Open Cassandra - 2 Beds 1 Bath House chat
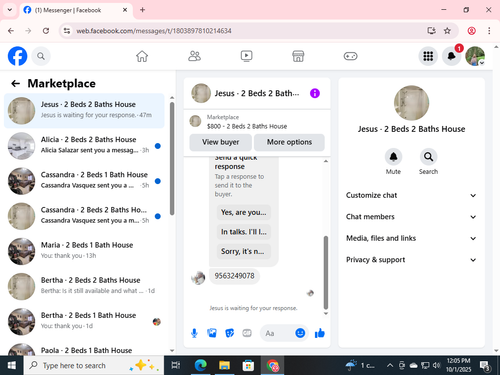This screenshot has height=375, width=500. click(84, 181)
